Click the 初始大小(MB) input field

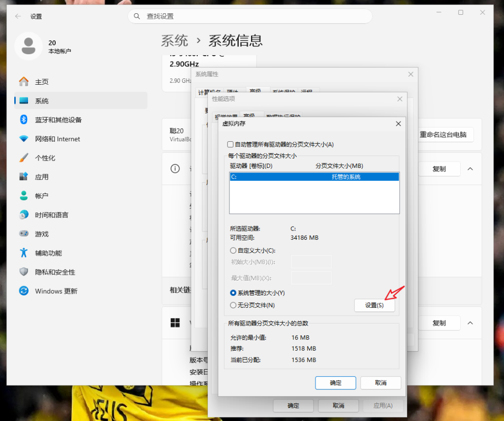tap(311, 262)
